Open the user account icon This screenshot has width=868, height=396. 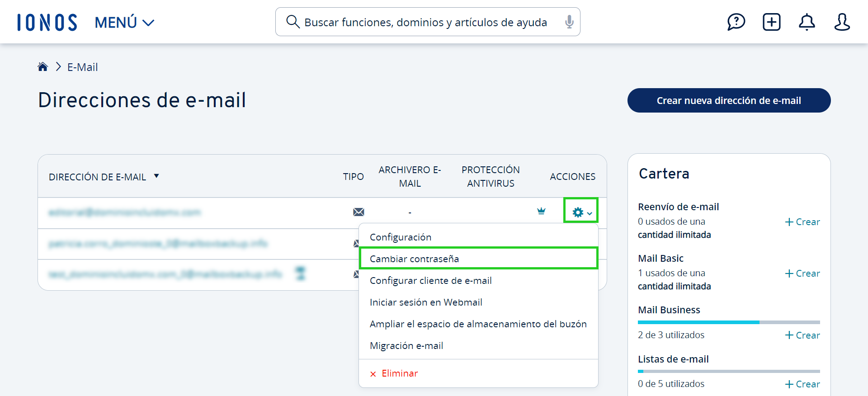(842, 22)
